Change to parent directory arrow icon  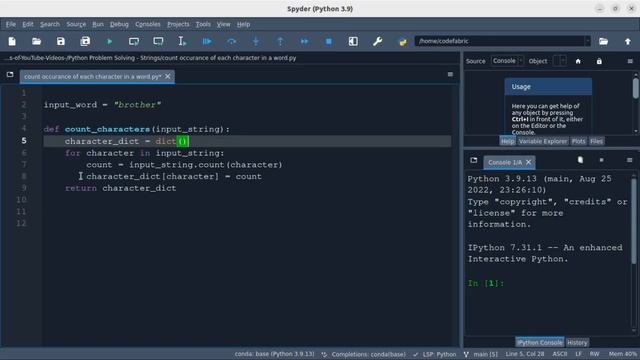[628, 41]
